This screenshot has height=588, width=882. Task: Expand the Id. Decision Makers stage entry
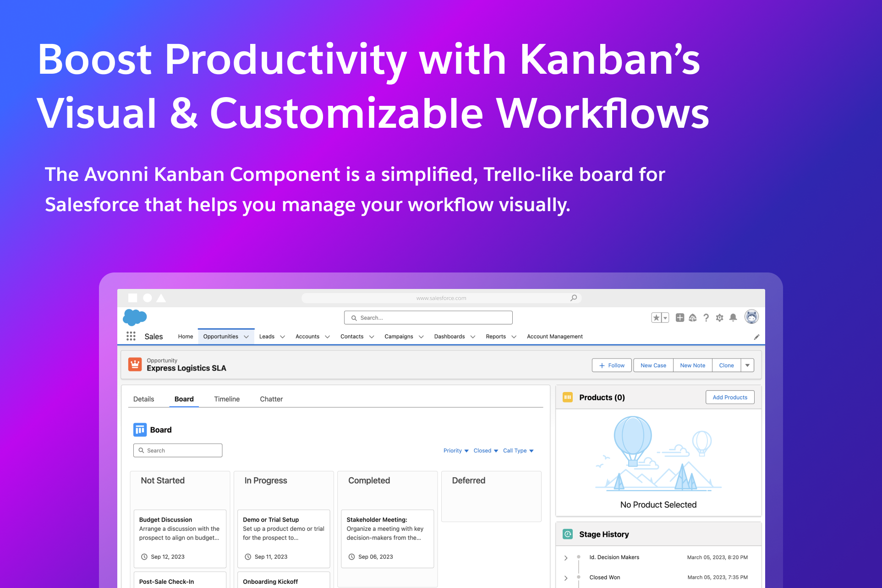tap(566, 558)
